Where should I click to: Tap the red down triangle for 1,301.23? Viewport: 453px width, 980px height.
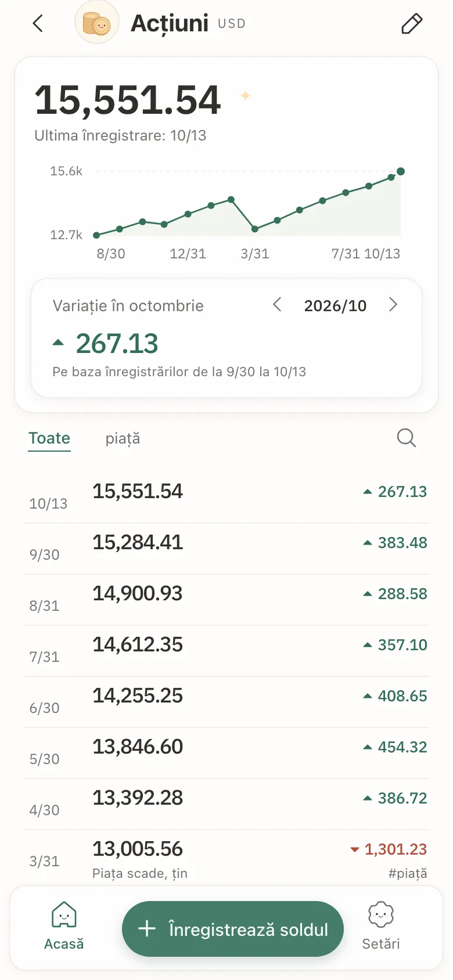354,849
